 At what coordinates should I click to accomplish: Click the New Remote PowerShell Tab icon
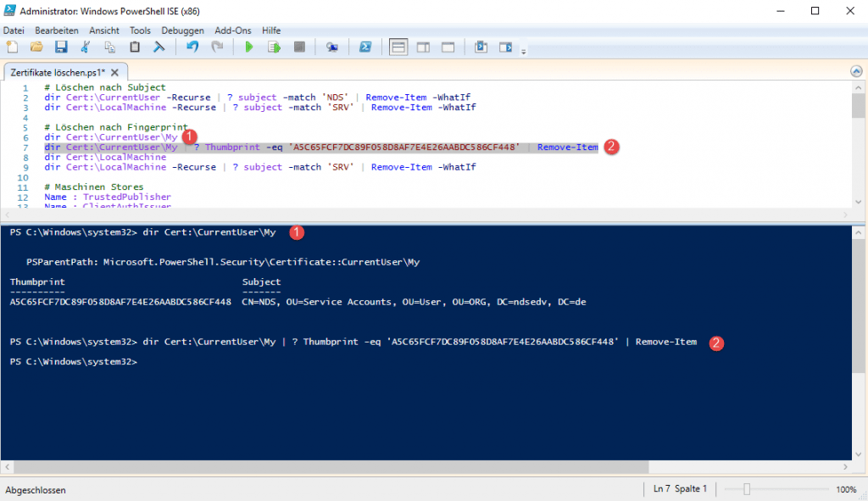pyautogui.click(x=333, y=47)
